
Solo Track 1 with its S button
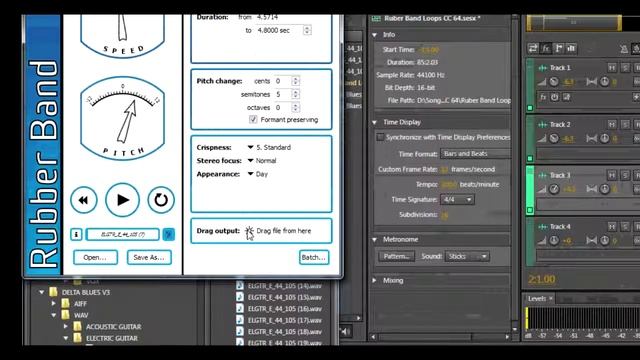(x=625, y=68)
